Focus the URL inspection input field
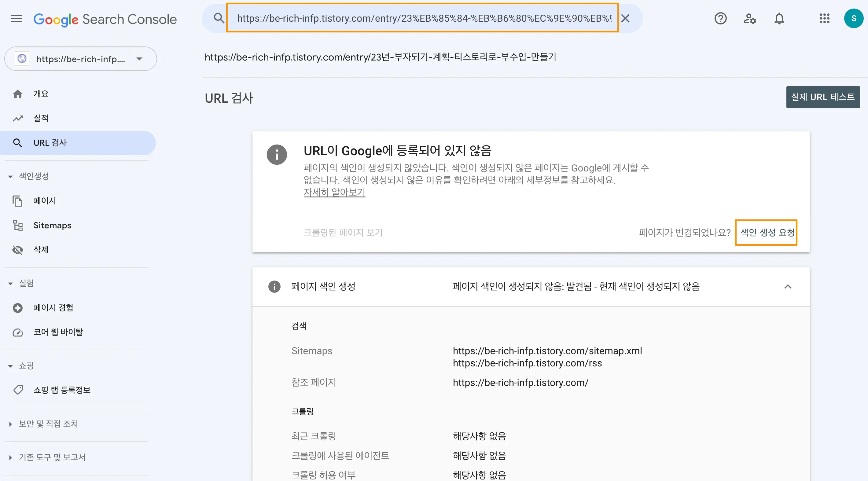Image resolution: width=868 pixels, height=481 pixels. pyautogui.click(x=424, y=18)
